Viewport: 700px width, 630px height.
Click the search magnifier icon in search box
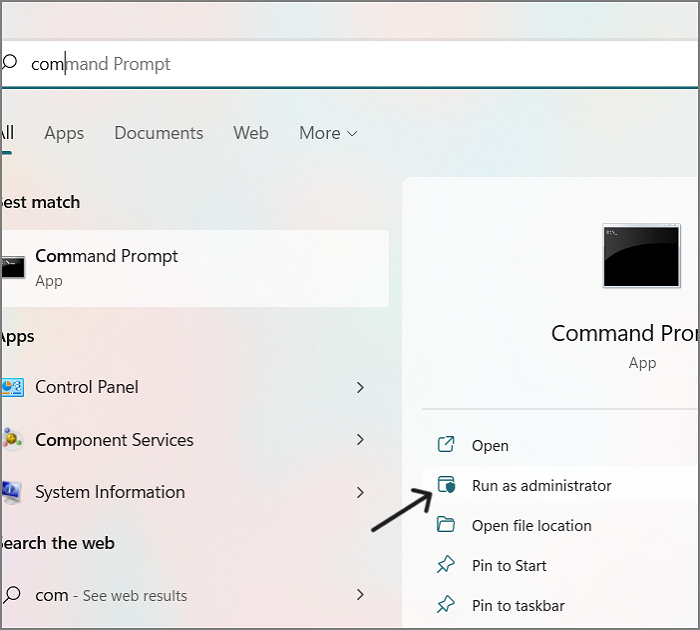[10, 63]
